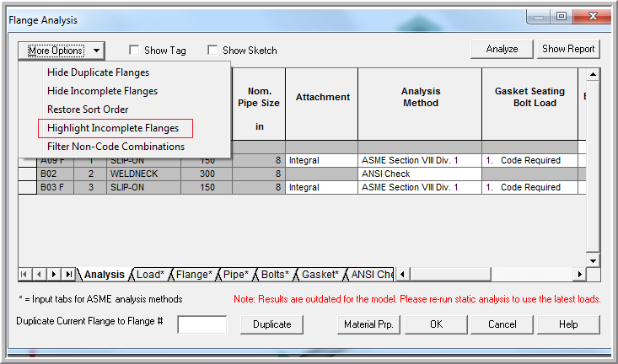Open the Pipe* sheet tab

pyautogui.click(x=236, y=275)
